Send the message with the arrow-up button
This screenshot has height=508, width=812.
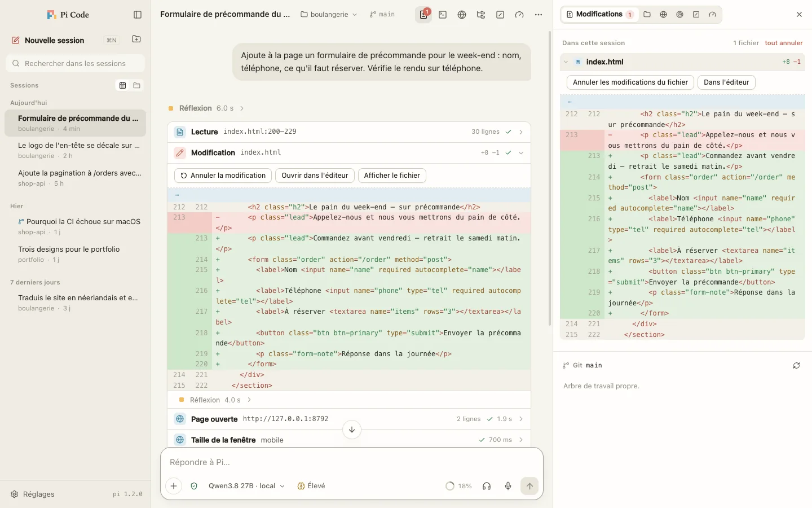coord(529,486)
